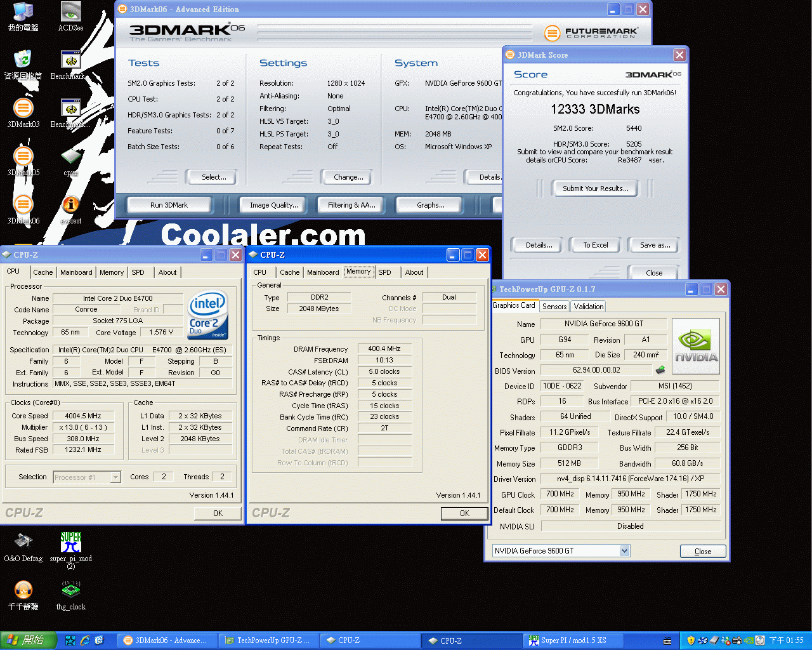Click the Multiplier value x 13.0 in CPU-Z
This screenshot has height=650, width=812.
(x=82, y=427)
